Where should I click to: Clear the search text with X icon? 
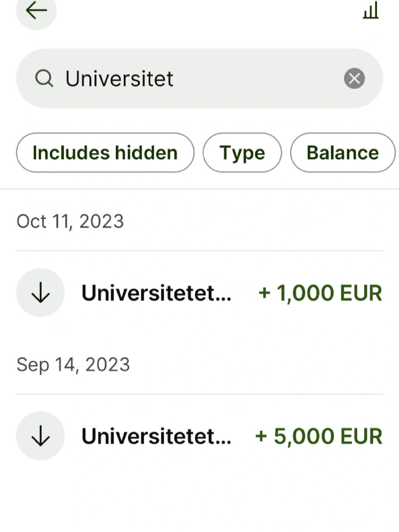[354, 78]
